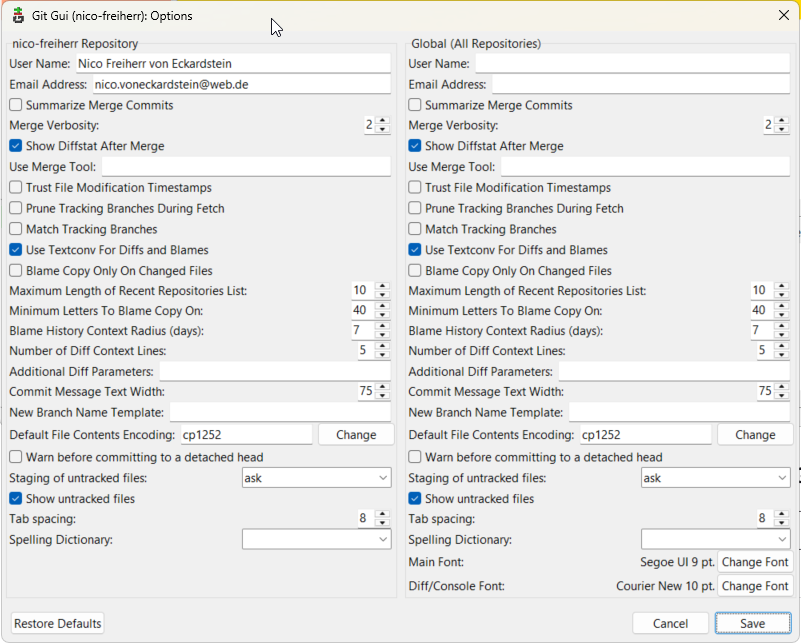
Task: Toggle global Show Diffstat After Merge
Action: click(415, 146)
